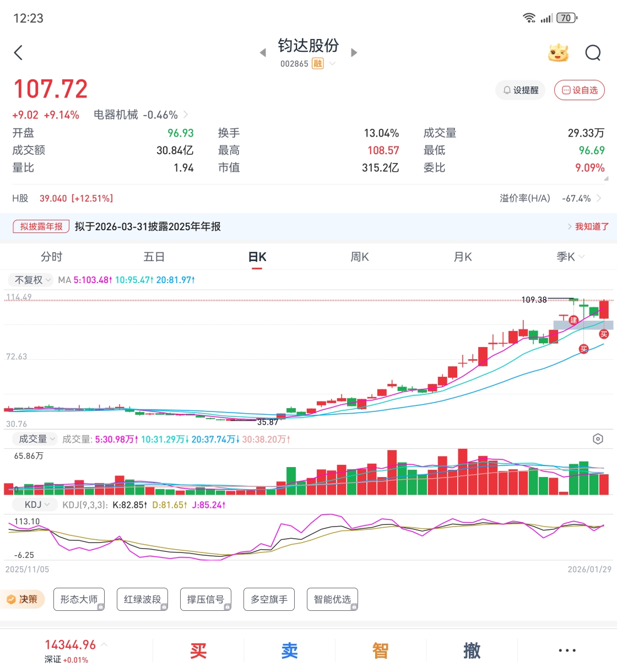Switch to 周K chart tab

tap(360, 257)
